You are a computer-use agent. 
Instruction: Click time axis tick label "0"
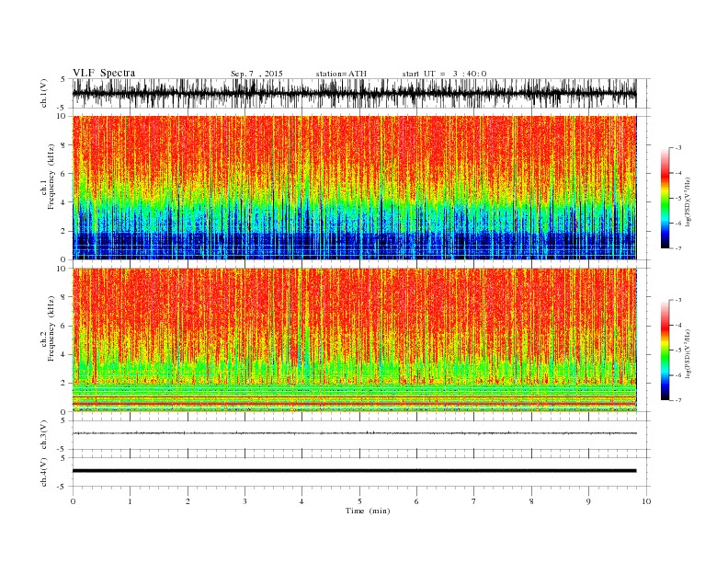pos(73,501)
